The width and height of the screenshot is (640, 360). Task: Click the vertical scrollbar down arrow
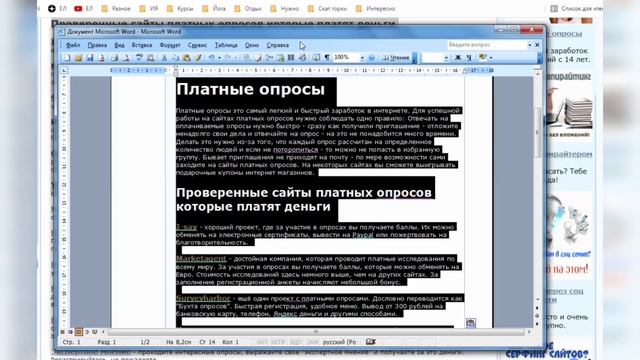[537, 300]
